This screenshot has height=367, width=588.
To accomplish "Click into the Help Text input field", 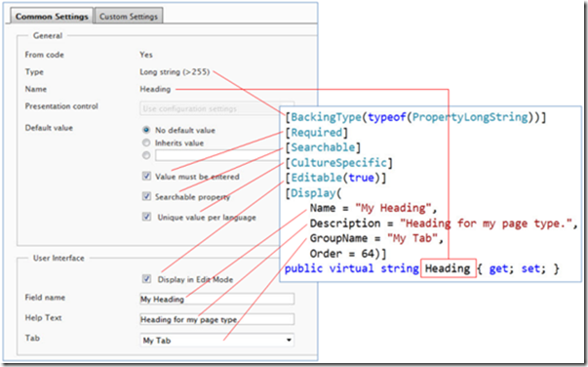I will tap(216, 319).
